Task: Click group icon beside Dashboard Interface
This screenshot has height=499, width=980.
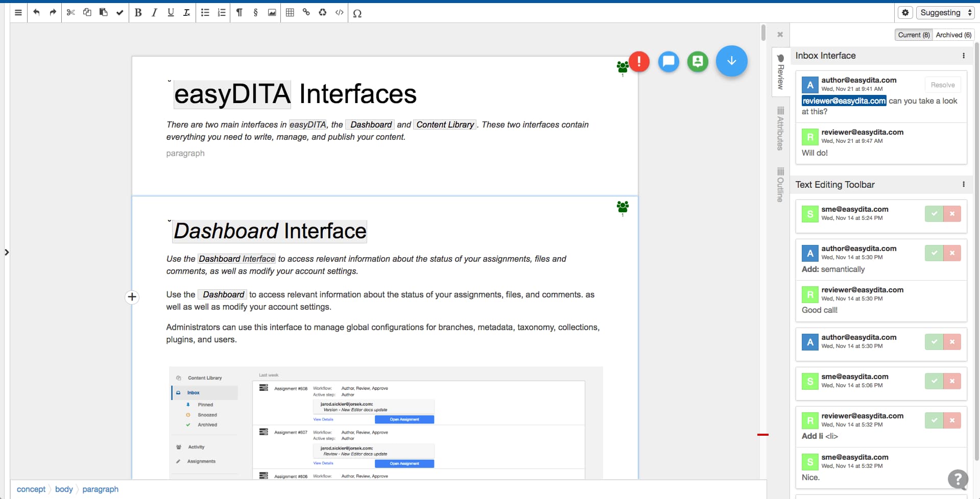Action: pyautogui.click(x=623, y=207)
